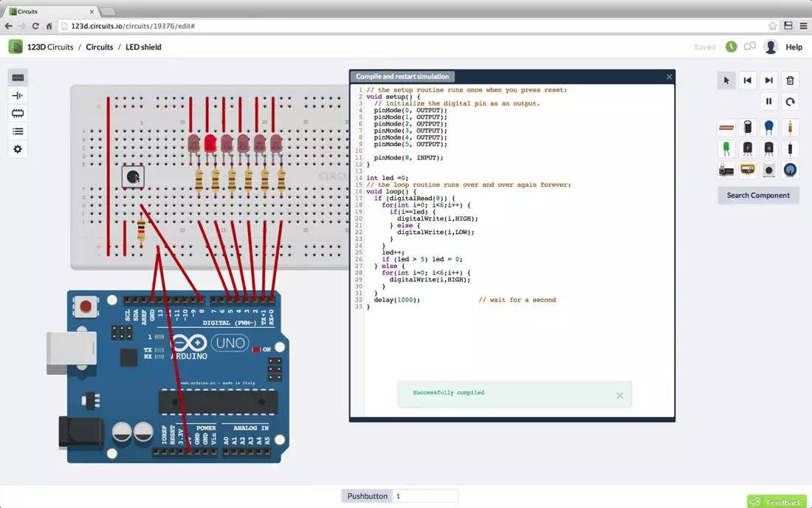Select the green LED component icon

coord(726,148)
